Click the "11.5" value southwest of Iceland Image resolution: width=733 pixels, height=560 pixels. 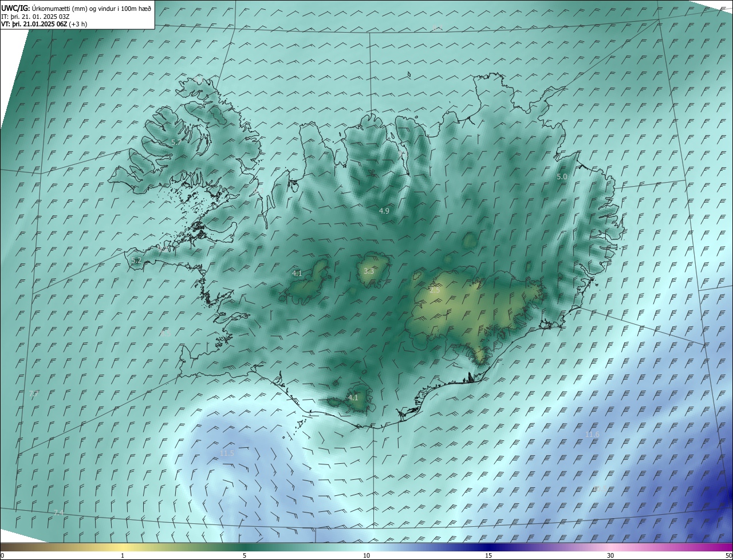coord(227,453)
